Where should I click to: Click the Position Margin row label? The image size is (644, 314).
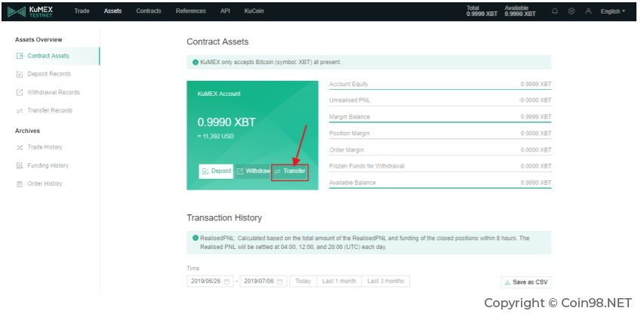tap(349, 134)
